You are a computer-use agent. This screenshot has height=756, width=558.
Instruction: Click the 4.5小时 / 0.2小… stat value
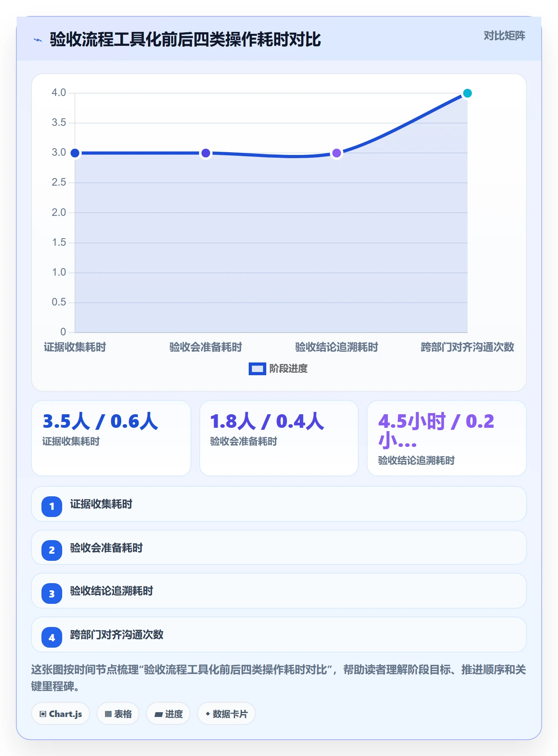436,431
